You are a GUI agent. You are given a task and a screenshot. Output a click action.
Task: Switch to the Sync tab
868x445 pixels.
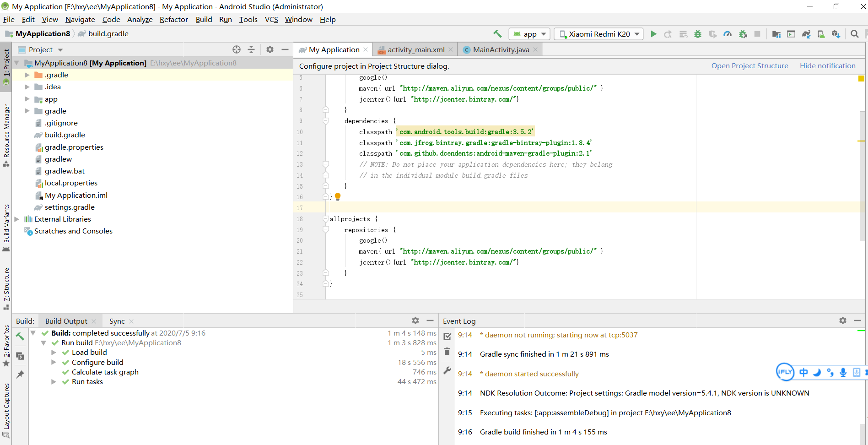click(117, 321)
